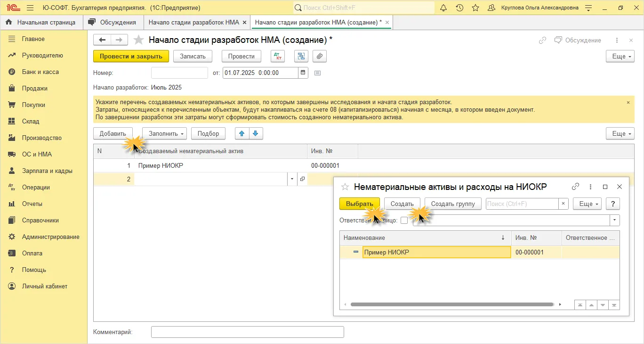Sort by the Наименование column header
Screen dimensions: 644x344
coord(426,238)
